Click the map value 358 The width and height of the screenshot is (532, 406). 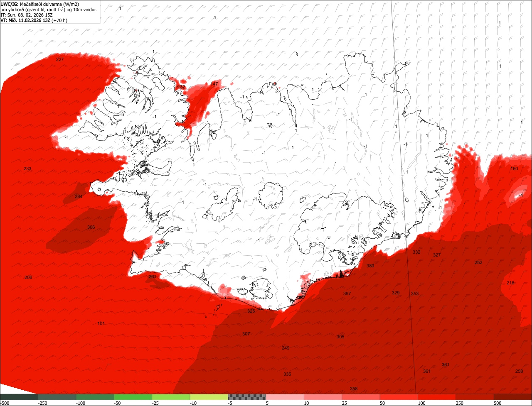tap(354, 389)
